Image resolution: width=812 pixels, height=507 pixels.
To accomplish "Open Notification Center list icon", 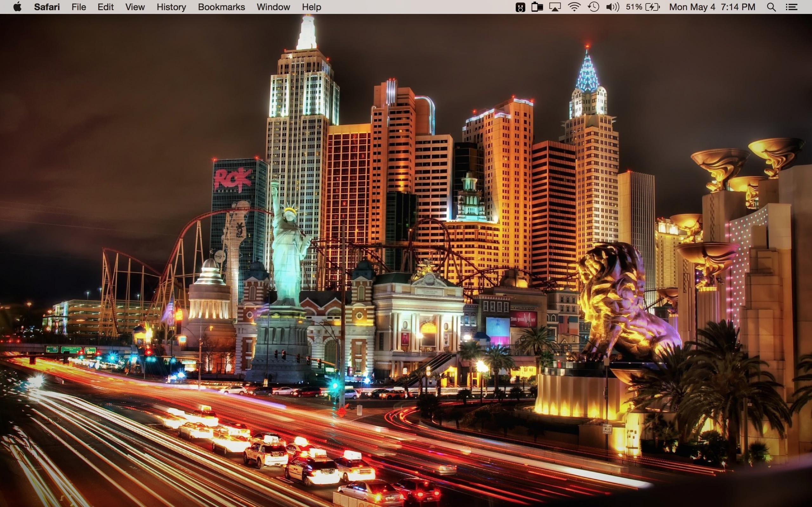I will click(791, 7).
